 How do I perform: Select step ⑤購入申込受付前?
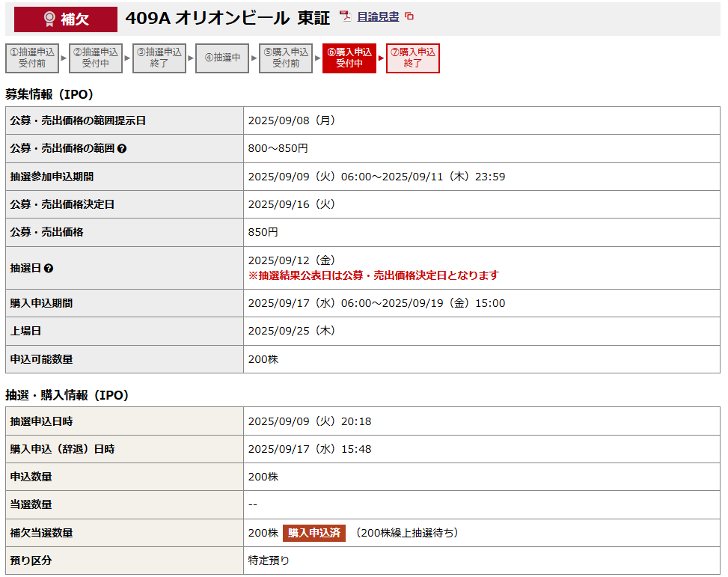pyautogui.click(x=286, y=58)
